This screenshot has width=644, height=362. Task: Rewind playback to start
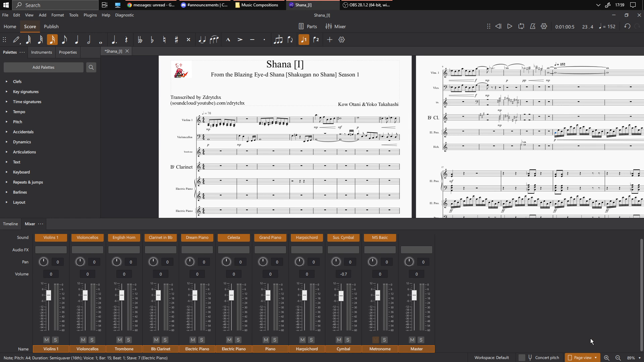(498, 26)
